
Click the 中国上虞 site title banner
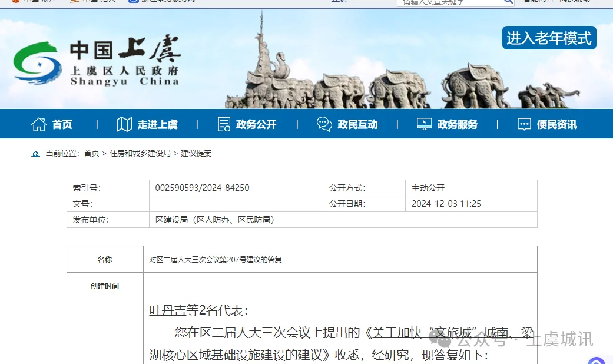[x=125, y=60]
